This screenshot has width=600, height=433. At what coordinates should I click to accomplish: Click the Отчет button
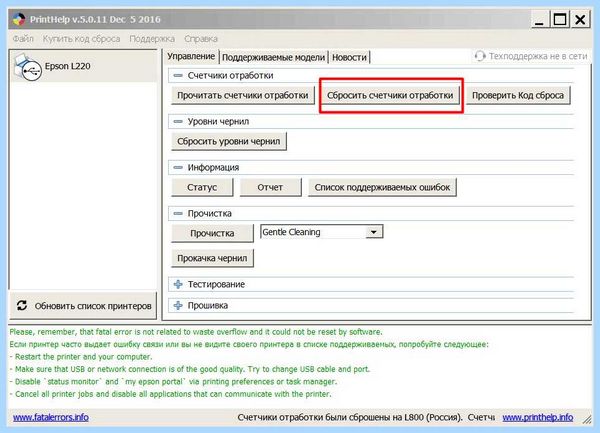(x=270, y=187)
